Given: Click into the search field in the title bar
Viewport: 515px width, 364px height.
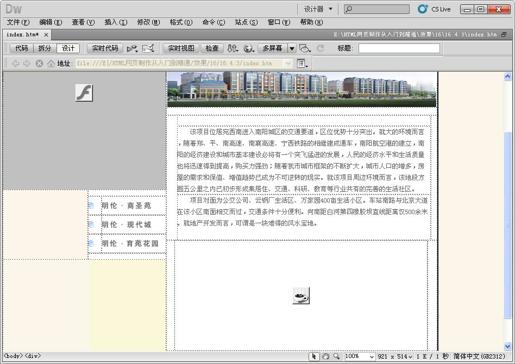Looking at the screenshot, I should [377, 9].
